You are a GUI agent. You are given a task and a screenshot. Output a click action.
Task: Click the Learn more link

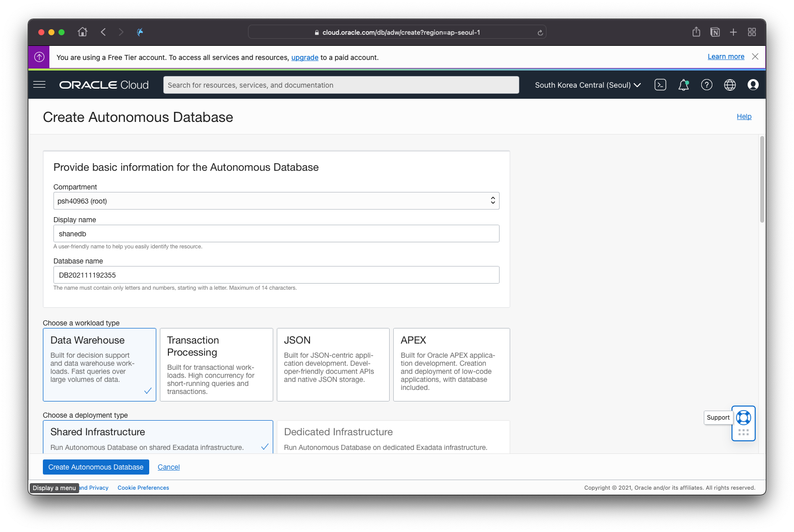click(x=726, y=56)
